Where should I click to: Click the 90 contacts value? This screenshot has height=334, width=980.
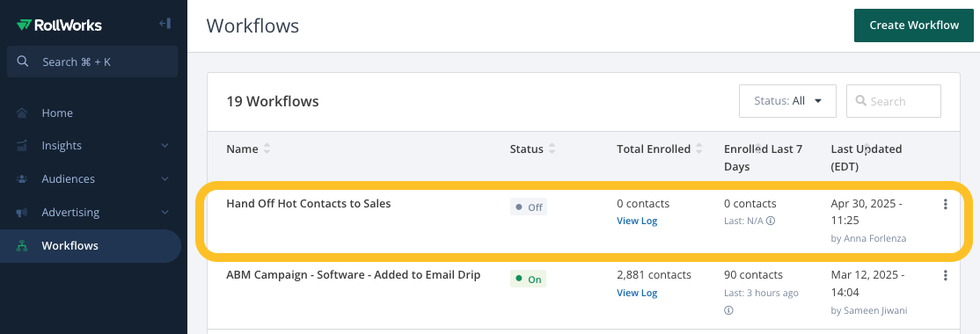753,275
